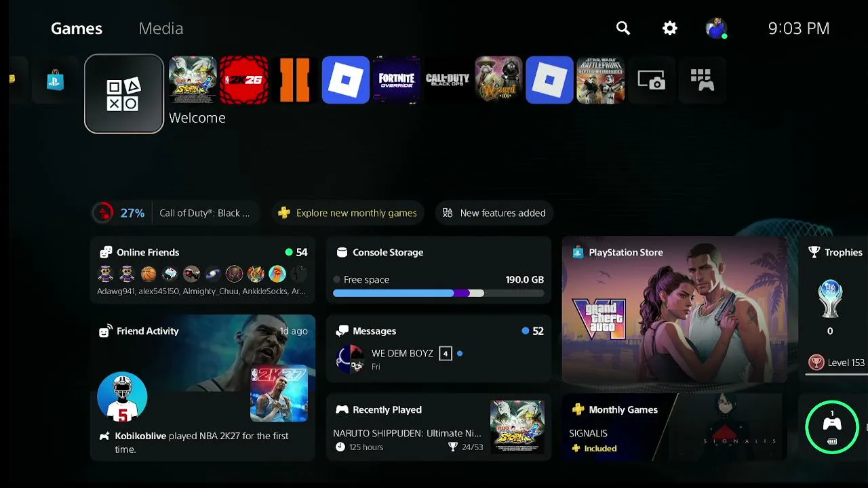Open the Monthly Games card header
Image resolution: width=868 pixels, height=488 pixels.
click(x=615, y=409)
